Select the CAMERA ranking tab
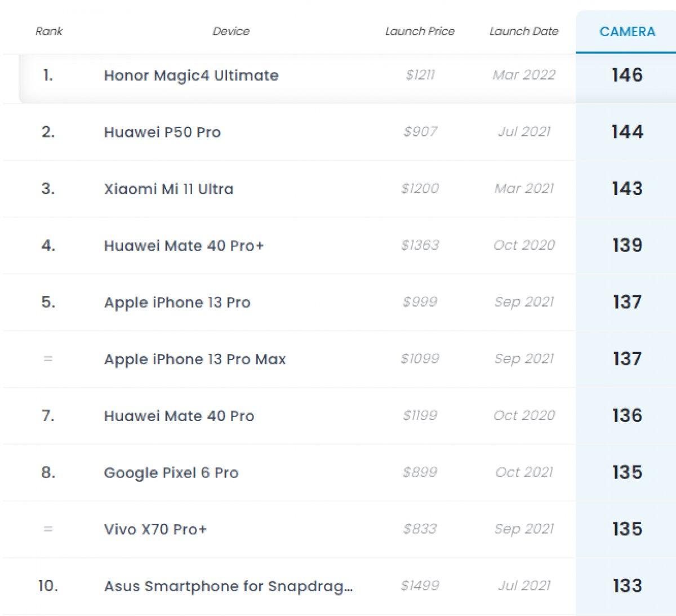Screen dimensions: 676x616 (627, 32)
